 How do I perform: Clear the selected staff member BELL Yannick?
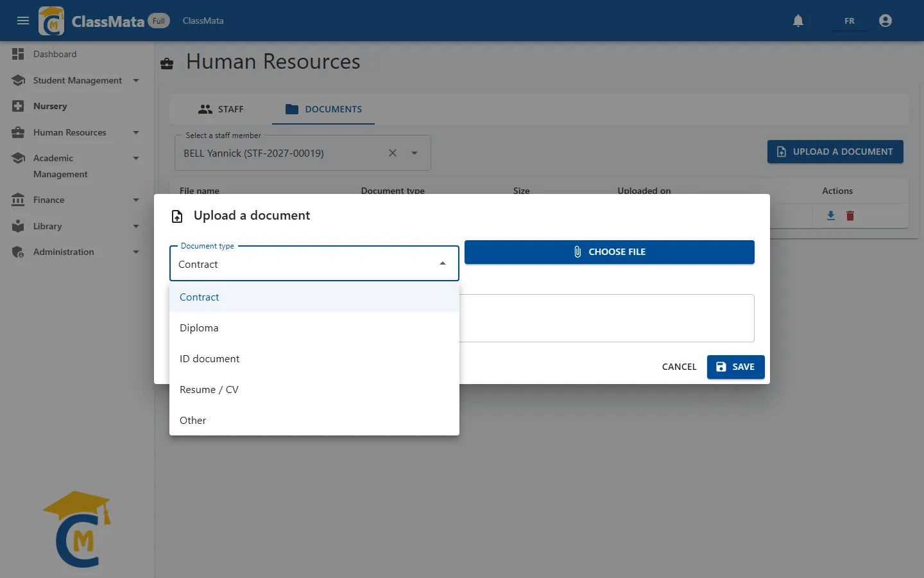tap(393, 153)
